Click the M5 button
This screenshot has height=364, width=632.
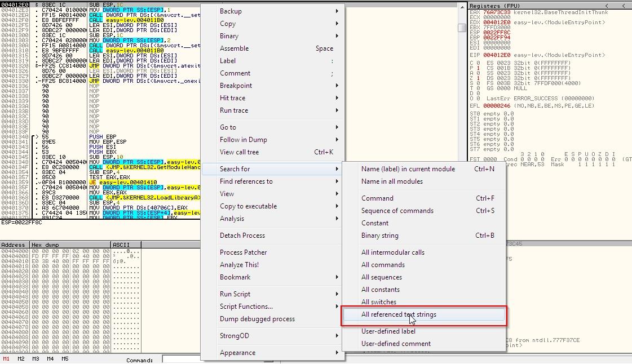pyautogui.click(x=65, y=359)
